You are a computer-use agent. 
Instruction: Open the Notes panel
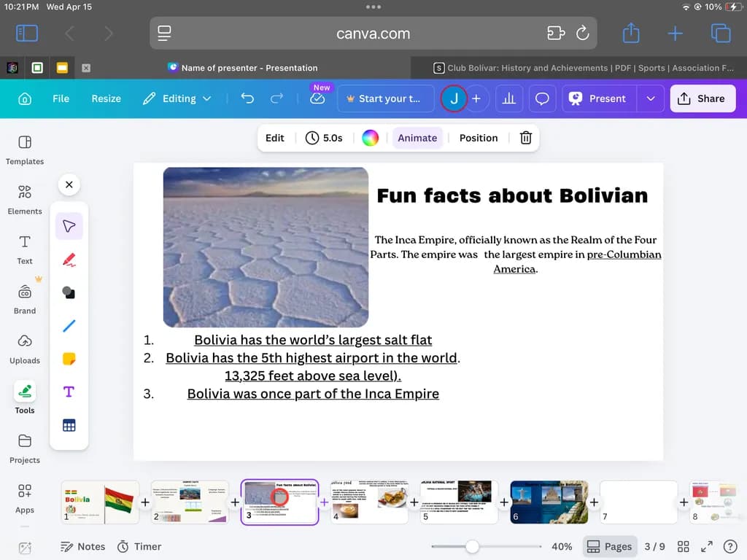83,546
